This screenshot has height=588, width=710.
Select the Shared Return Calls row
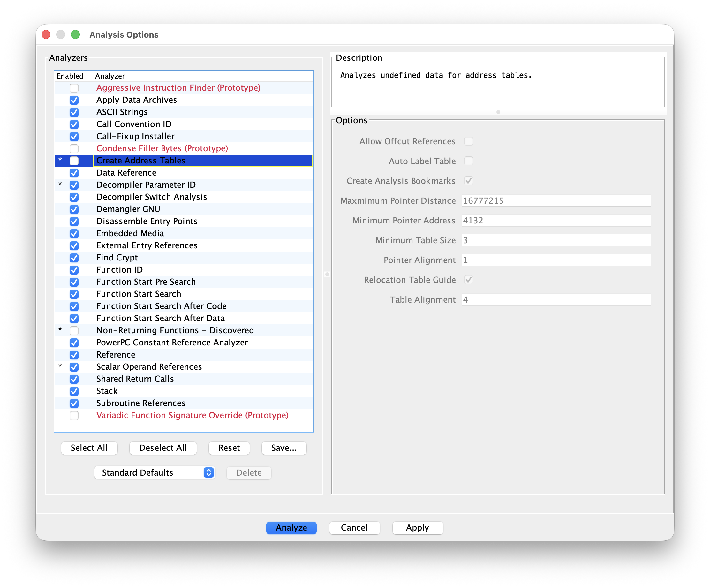pyautogui.click(x=184, y=379)
